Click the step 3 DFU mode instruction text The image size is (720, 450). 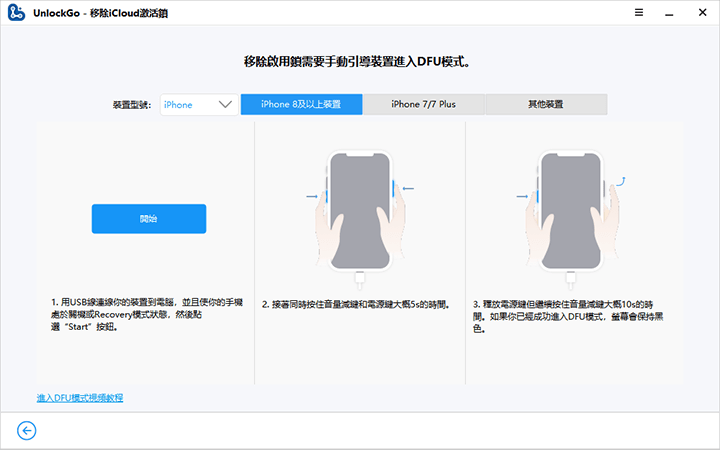coord(570,316)
